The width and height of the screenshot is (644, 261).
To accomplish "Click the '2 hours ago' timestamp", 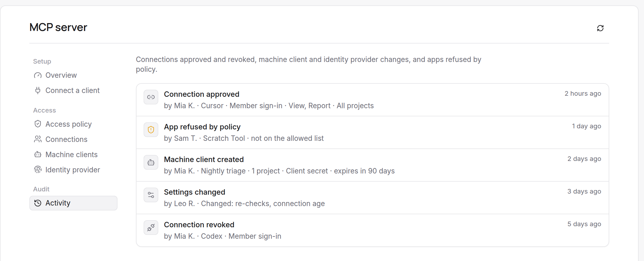I will coord(583,94).
